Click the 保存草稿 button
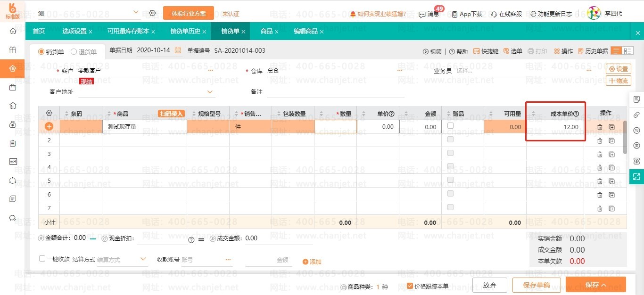Screen dimensions: 644x295 [536, 285]
